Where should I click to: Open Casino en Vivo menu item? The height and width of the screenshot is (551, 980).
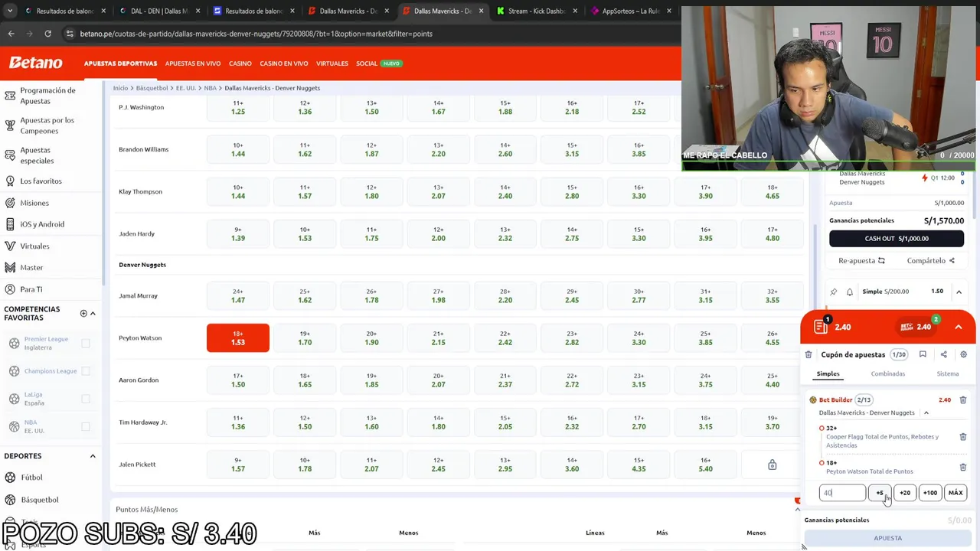284,64
